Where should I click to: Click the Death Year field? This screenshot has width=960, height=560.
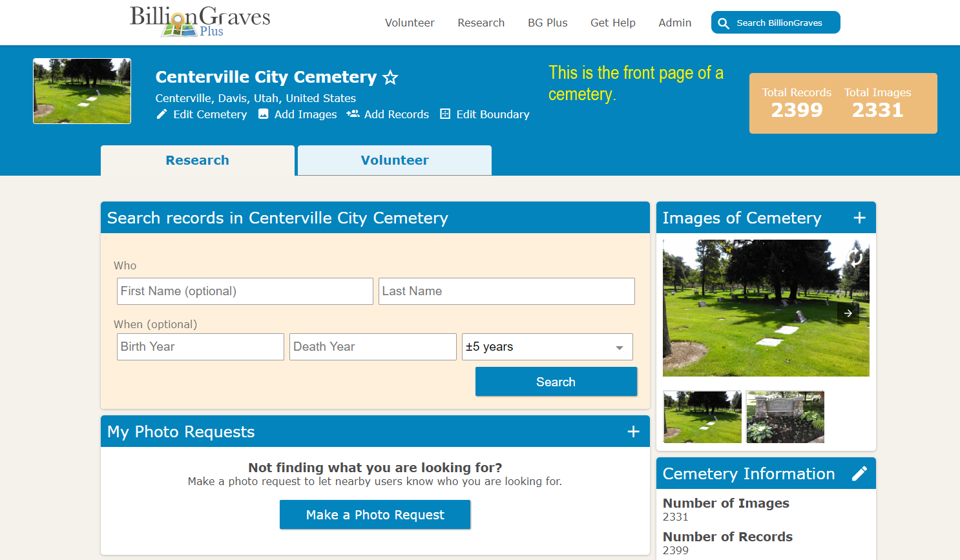pyautogui.click(x=373, y=347)
